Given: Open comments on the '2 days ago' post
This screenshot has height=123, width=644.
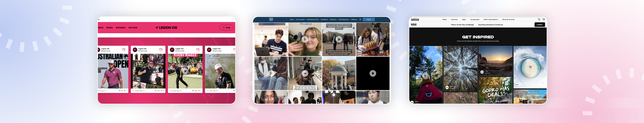Looking at the screenshot, I should 162,91.
